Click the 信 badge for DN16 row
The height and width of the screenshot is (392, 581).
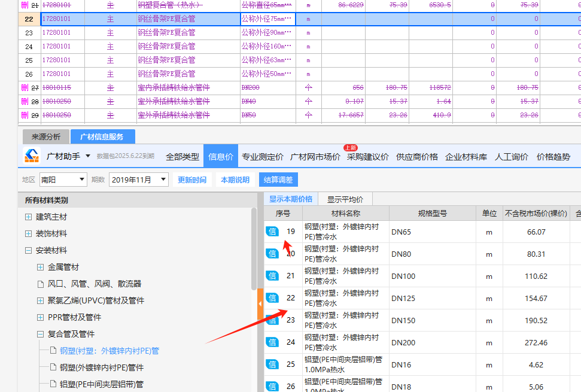(272, 364)
